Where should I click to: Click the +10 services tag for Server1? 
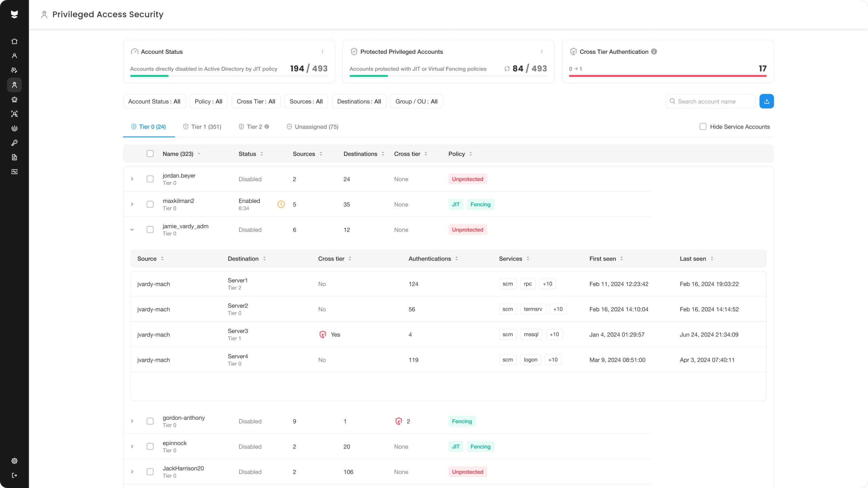pos(547,284)
